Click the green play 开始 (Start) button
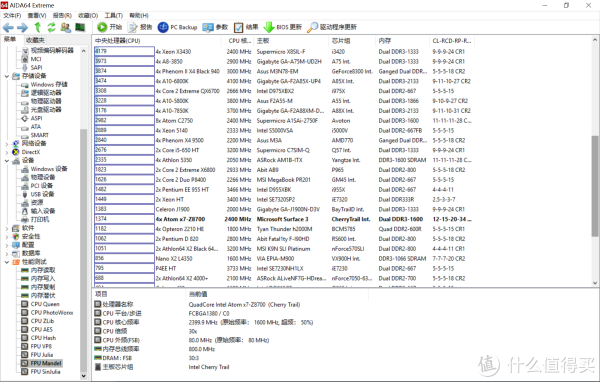 (x=109, y=27)
